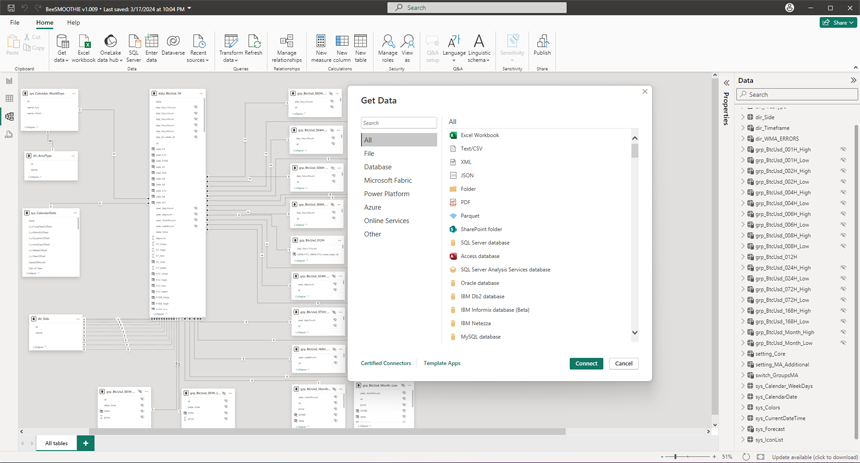Click the Share button
Screen dimensions: 860x463
point(839,22)
